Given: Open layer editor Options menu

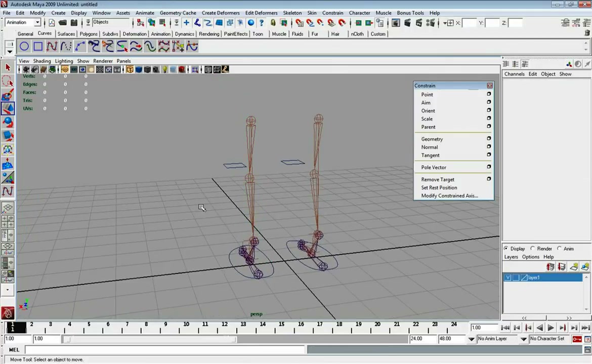Looking at the screenshot, I should [530, 257].
